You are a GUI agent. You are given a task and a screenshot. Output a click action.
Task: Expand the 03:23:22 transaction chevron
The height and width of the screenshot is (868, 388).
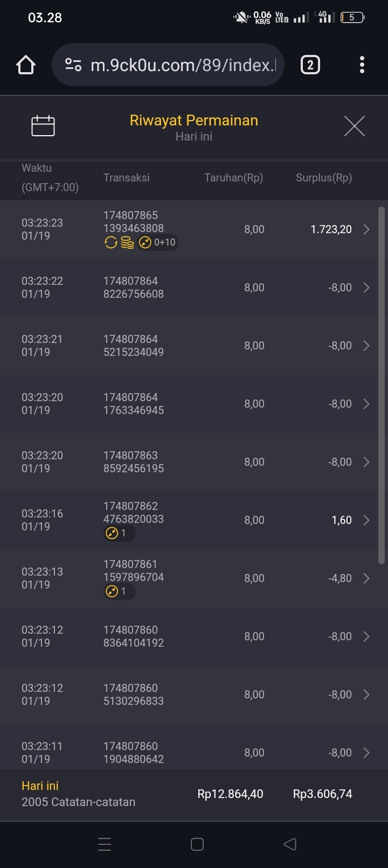pos(366,288)
